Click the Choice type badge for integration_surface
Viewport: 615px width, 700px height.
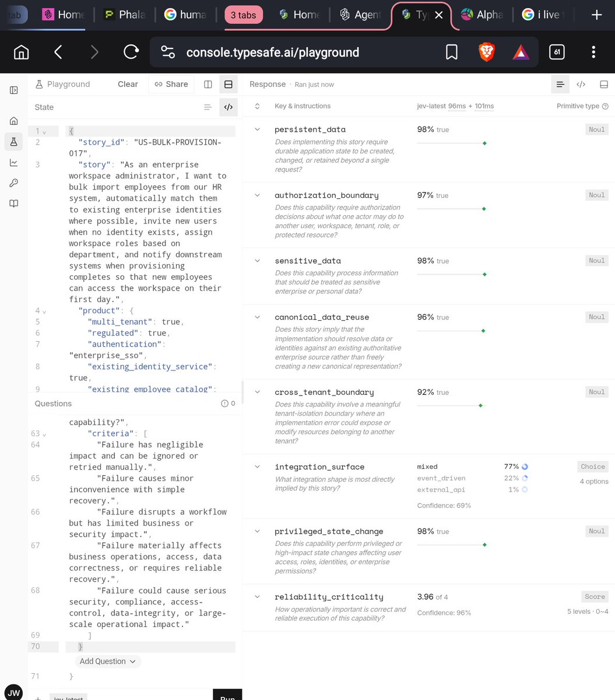pos(593,467)
